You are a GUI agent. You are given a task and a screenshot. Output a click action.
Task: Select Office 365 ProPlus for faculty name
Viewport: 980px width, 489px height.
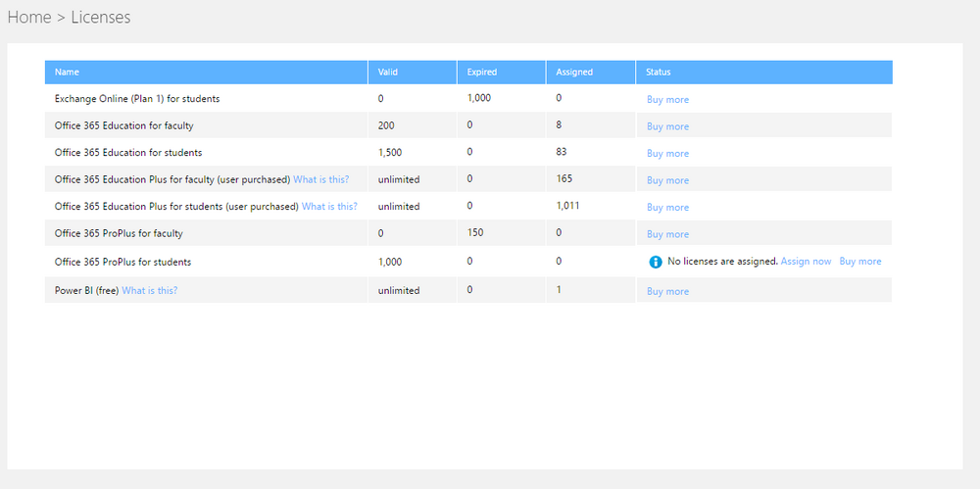[x=119, y=234]
